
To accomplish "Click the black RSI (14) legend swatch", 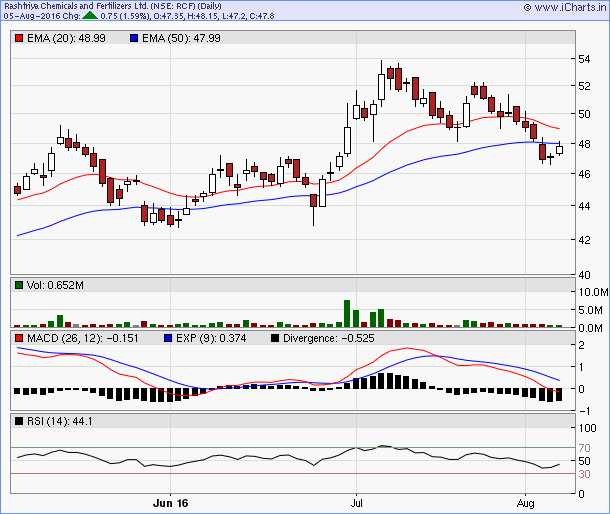I will pyautogui.click(x=19, y=421).
